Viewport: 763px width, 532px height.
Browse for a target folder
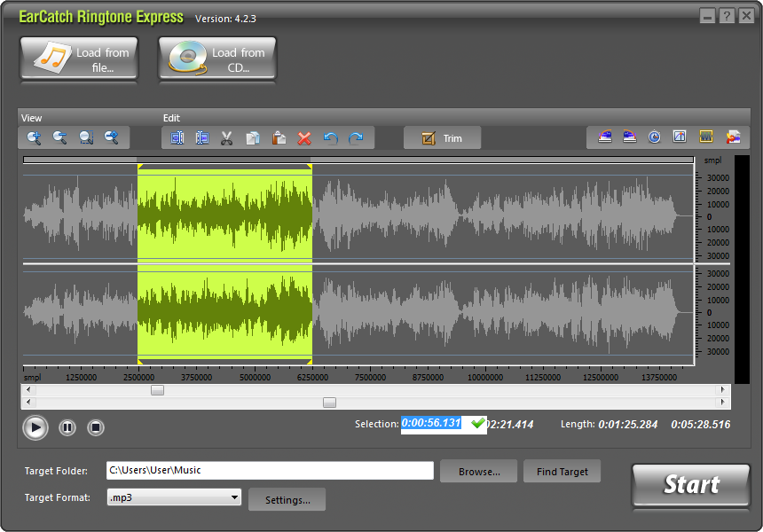coord(479,471)
